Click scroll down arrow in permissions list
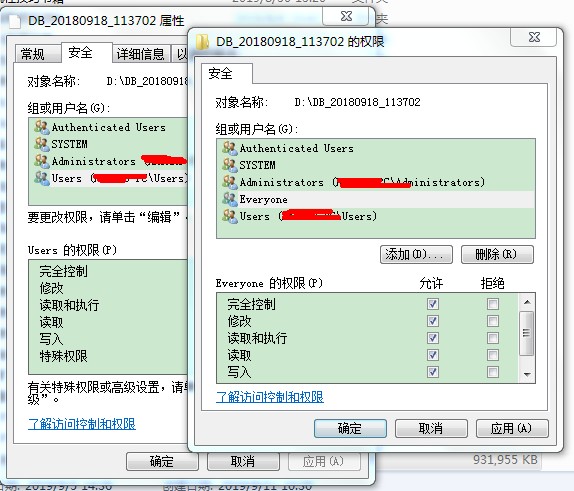The image size is (574, 491). pos(527,375)
